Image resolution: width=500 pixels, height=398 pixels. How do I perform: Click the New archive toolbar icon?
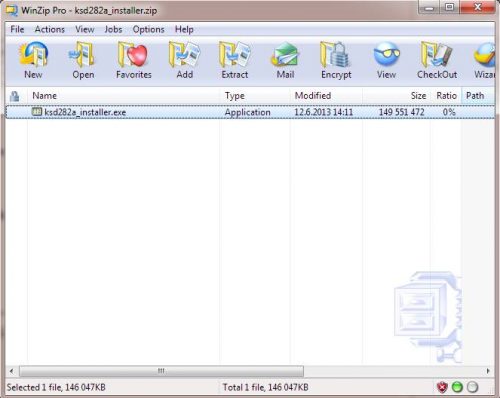point(33,60)
